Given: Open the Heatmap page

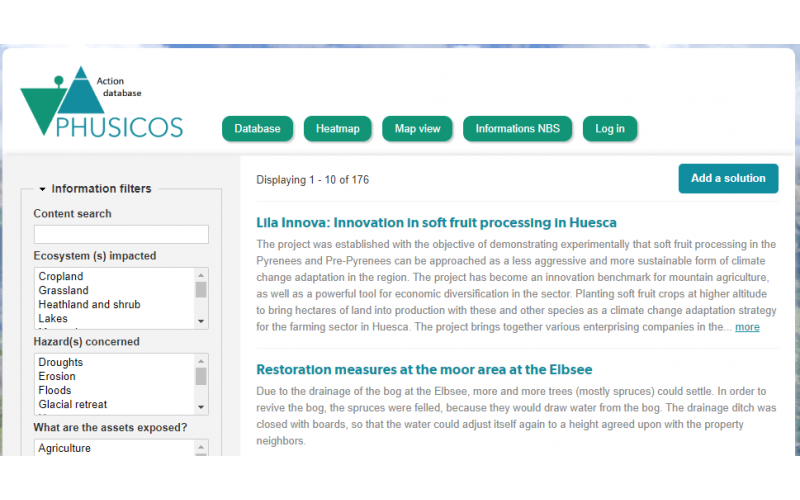Looking at the screenshot, I should click(x=337, y=129).
